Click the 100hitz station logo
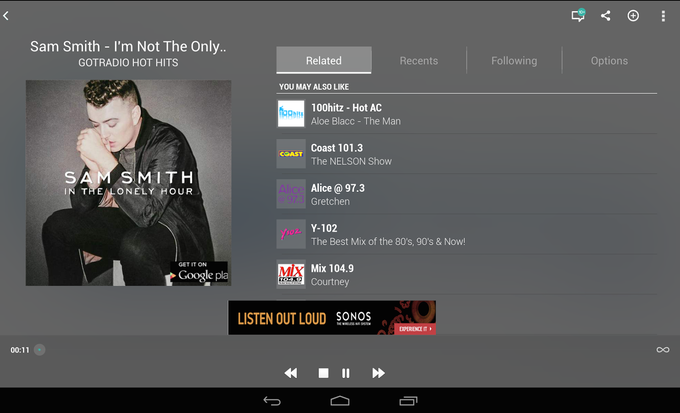Screen dimensions: 680x413 coord(291,114)
